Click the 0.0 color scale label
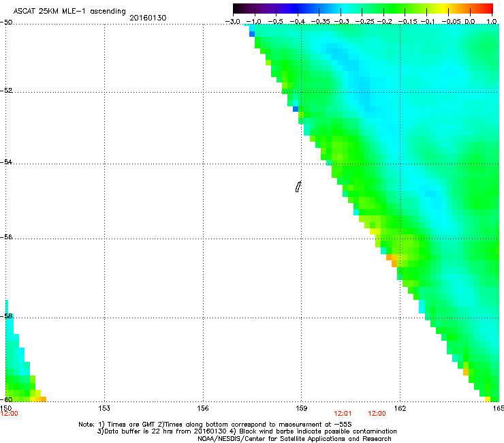Screen dimensions: 504x443 470,22
